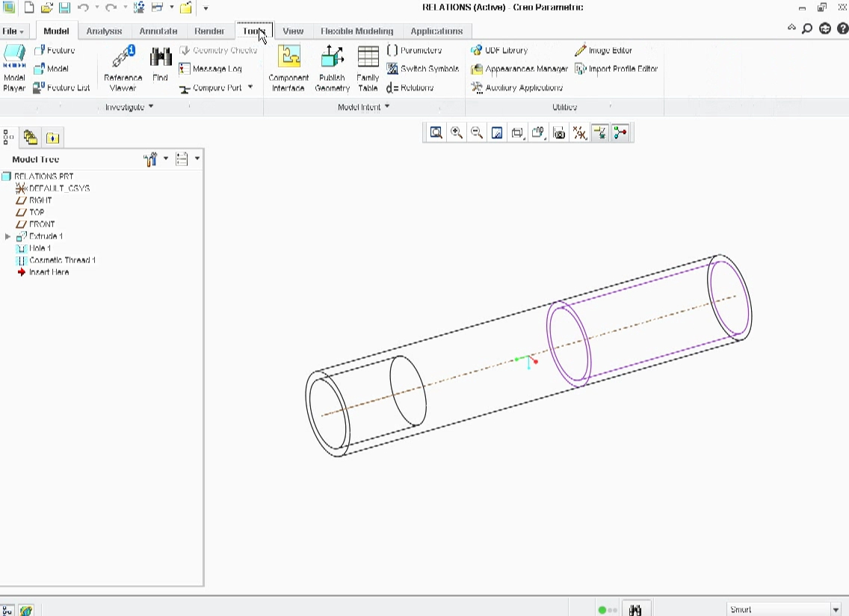Open the Smart selection filter dropdown

[x=836, y=609]
